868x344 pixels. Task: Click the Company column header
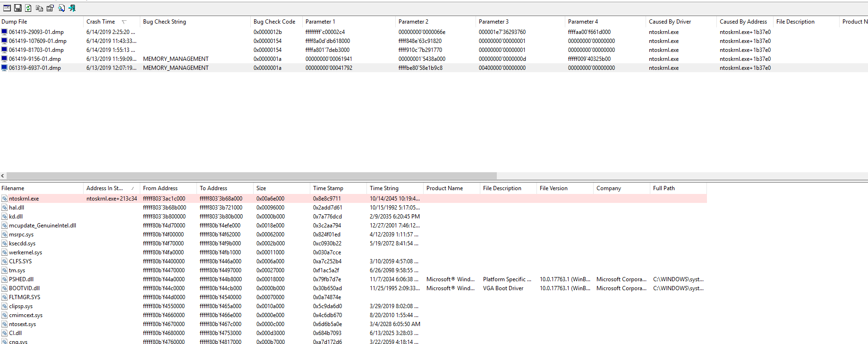621,188
